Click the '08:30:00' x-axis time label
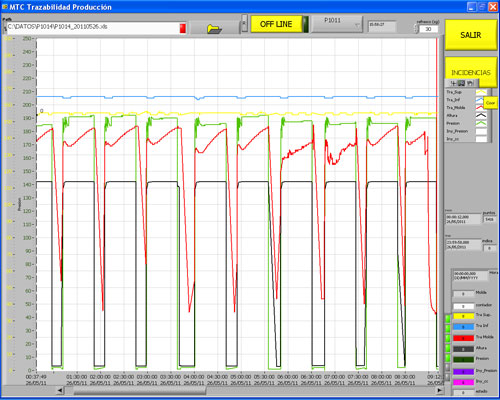Screen dimensions: 500x400 point(405,377)
